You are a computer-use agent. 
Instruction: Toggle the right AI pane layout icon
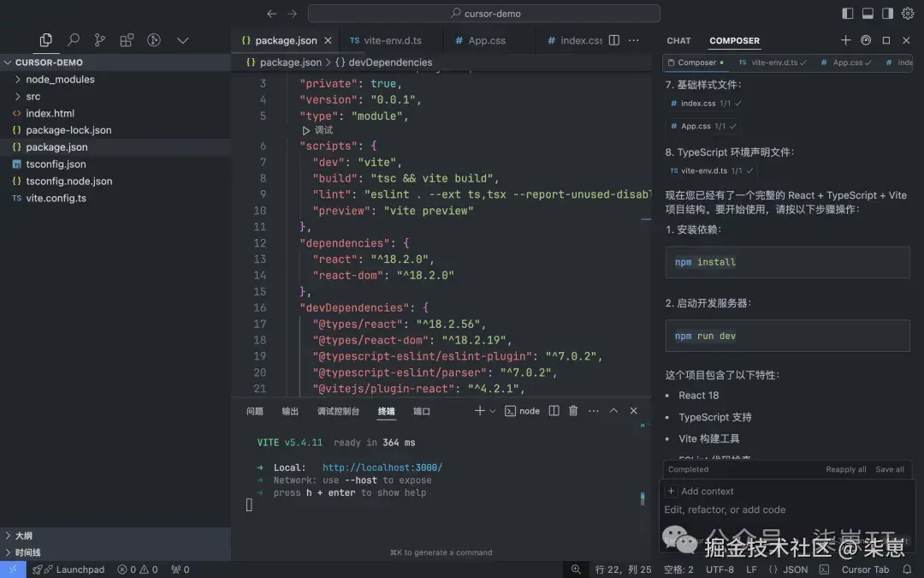tap(887, 14)
